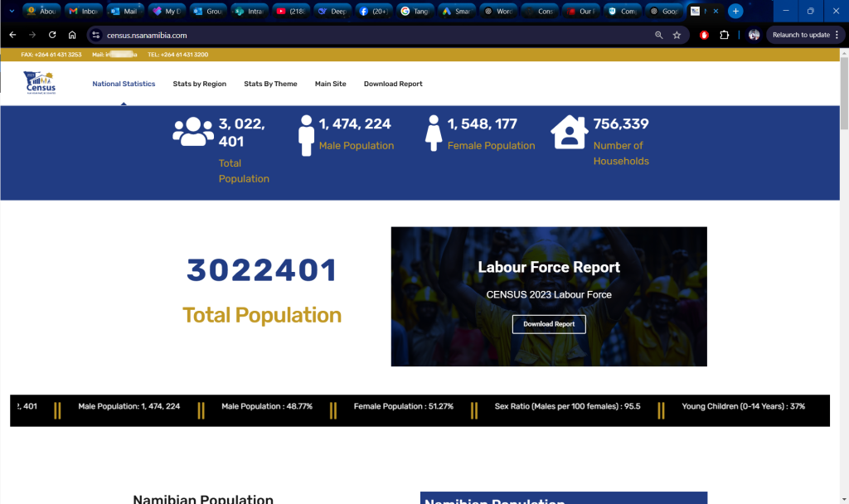Select the Stats by Region menu item
The width and height of the screenshot is (849, 504).
(x=199, y=83)
